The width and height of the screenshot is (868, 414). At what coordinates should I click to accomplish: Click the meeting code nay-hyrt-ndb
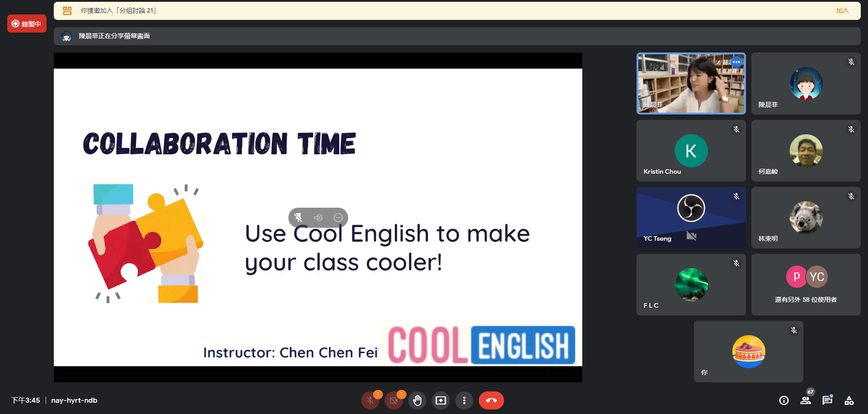pos(74,400)
